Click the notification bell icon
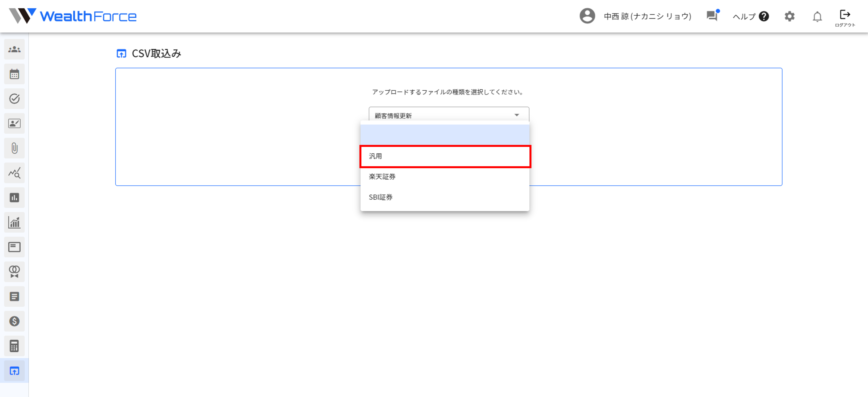This screenshot has height=397, width=868. pos(817,17)
